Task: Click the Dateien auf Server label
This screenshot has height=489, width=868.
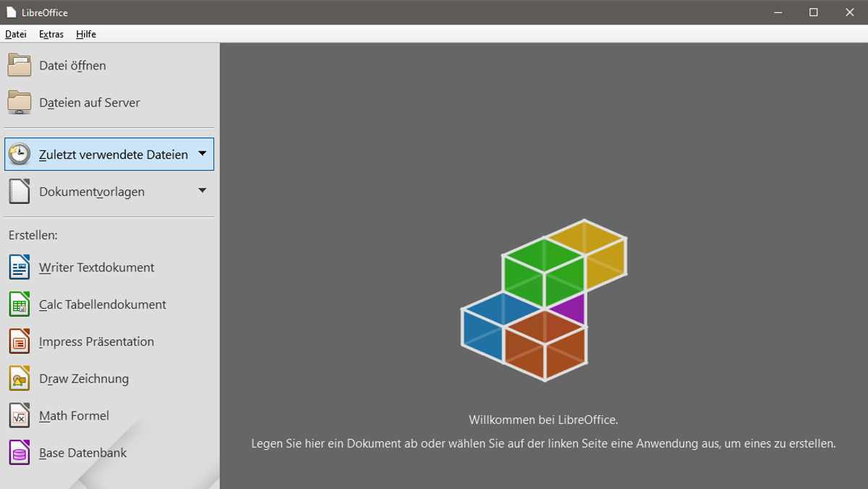Action: pyautogui.click(x=90, y=103)
